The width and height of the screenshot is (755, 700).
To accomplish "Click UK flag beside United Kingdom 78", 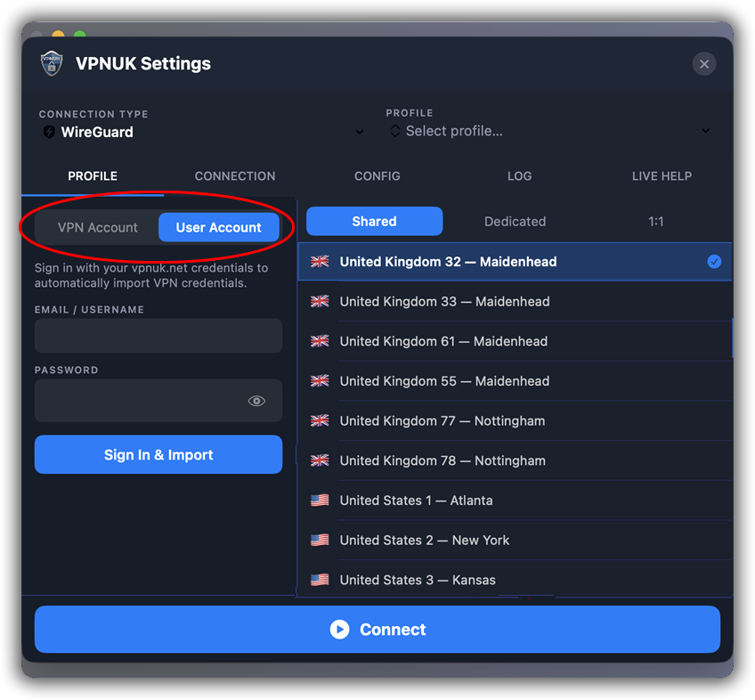I will (320, 460).
